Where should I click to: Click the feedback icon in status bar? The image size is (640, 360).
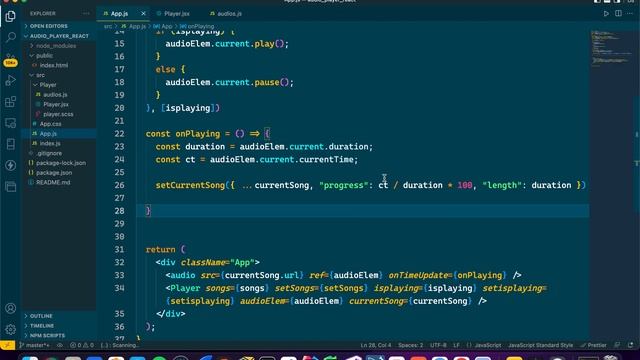(618, 345)
